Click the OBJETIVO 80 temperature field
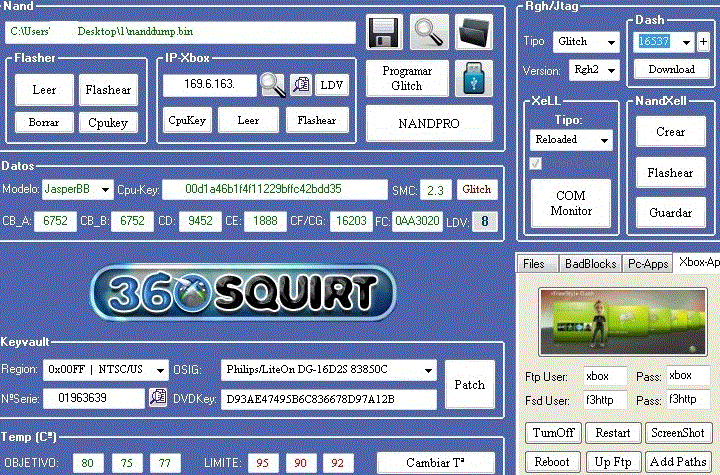The width and height of the screenshot is (720, 475). click(x=88, y=463)
